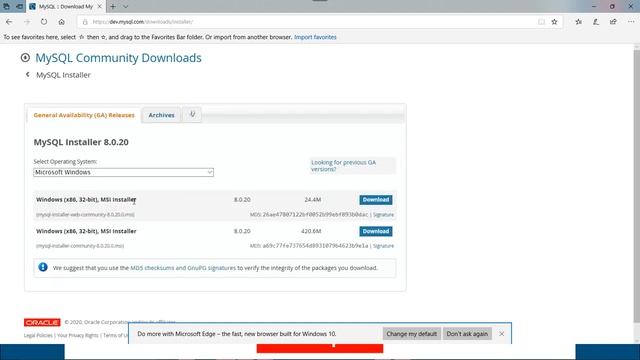Show tab previews chevron

pos(126,7)
